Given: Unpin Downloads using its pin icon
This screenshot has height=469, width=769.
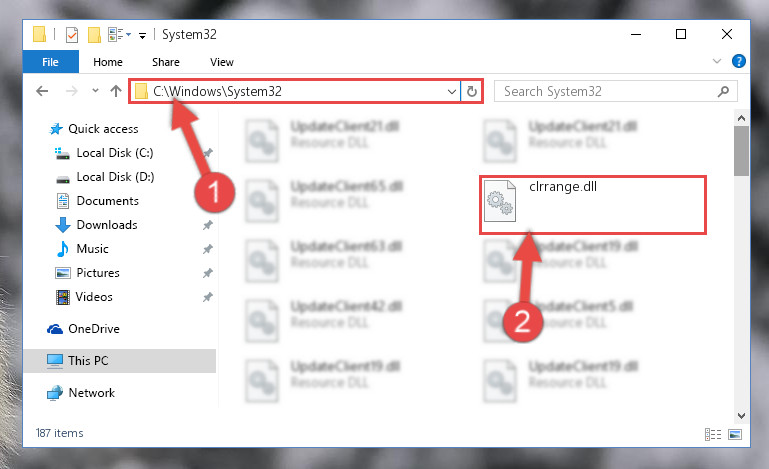Looking at the screenshot, I should click(x=208, y=225).
